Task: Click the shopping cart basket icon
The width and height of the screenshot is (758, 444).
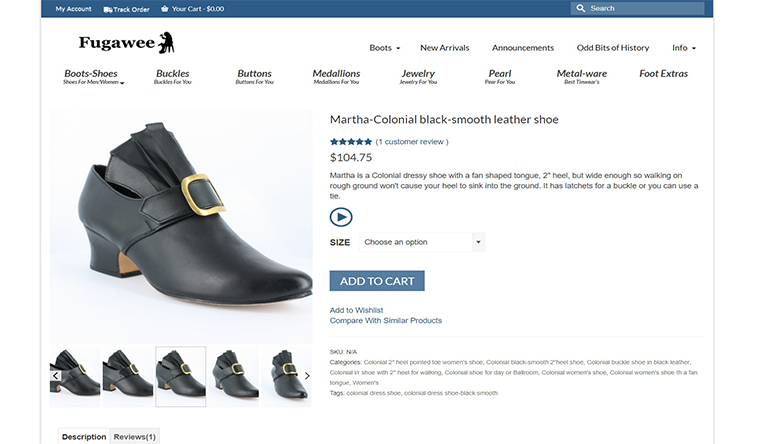Action: coord(164,9)
